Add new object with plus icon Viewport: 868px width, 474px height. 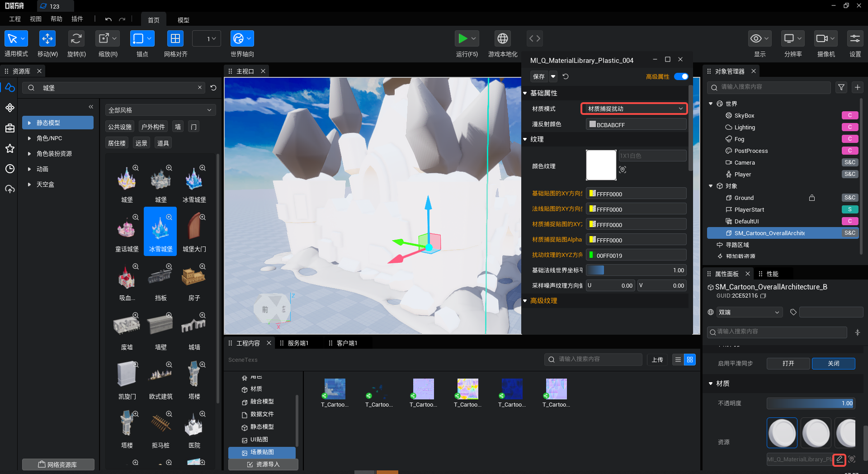coord(857,87)
